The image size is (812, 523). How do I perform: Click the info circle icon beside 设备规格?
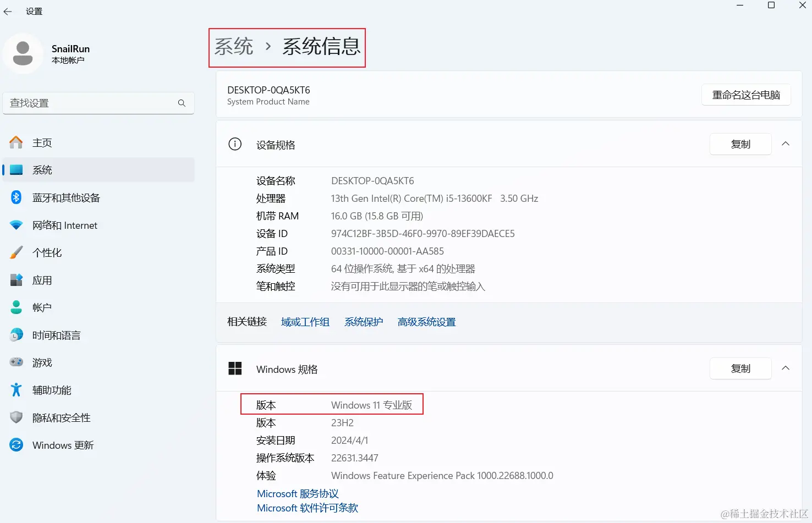(x=235, y=144)
